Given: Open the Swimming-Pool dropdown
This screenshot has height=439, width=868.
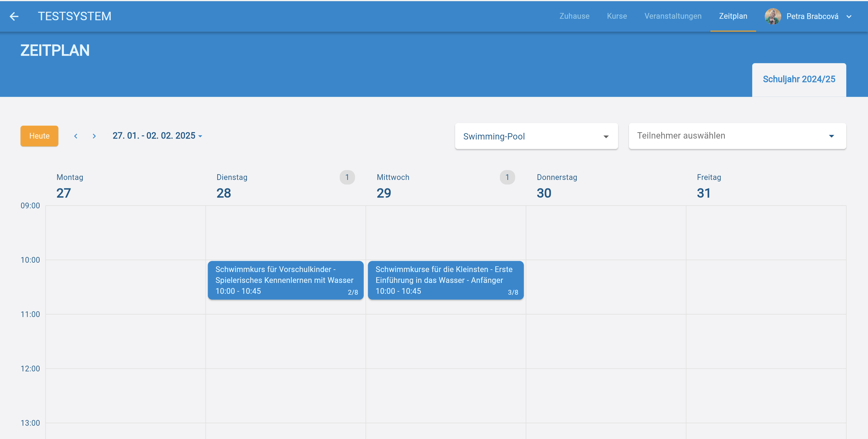Looking at the screenshot, I should (x=536, y=136).
